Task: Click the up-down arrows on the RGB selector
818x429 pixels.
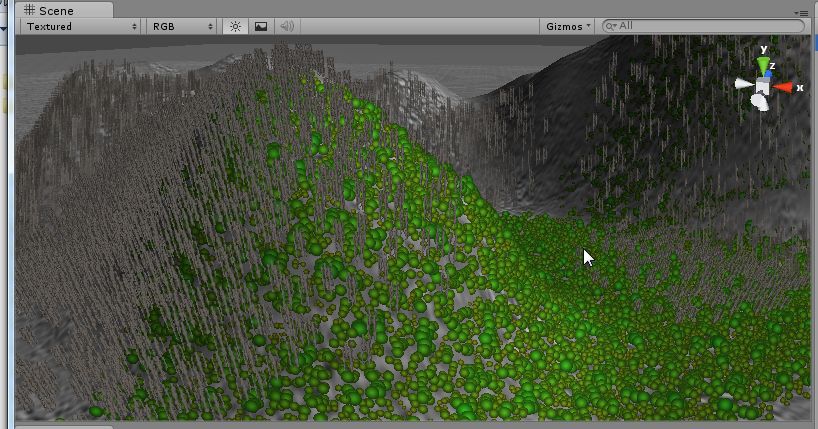Action: 211,26
